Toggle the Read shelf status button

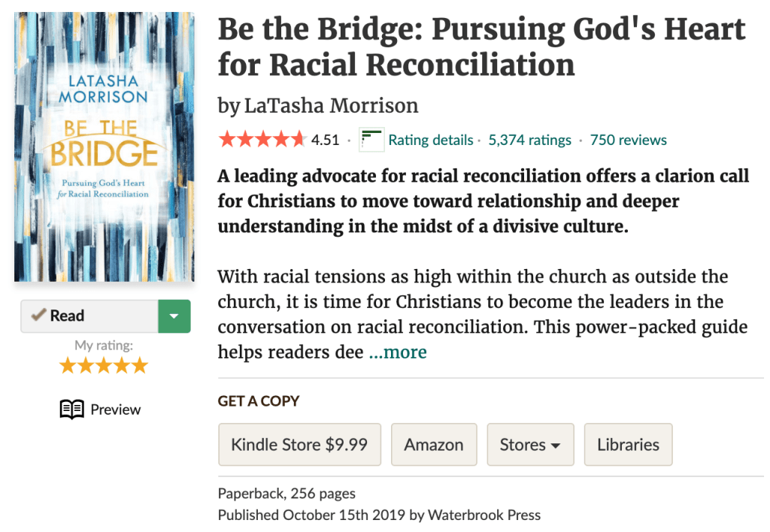pos(89,316)
